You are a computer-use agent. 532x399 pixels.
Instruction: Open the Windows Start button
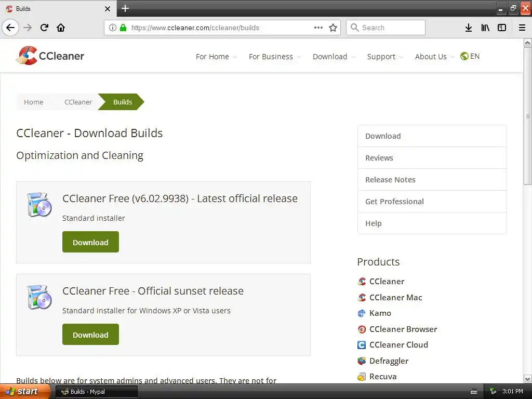click(x=24, y=392)
